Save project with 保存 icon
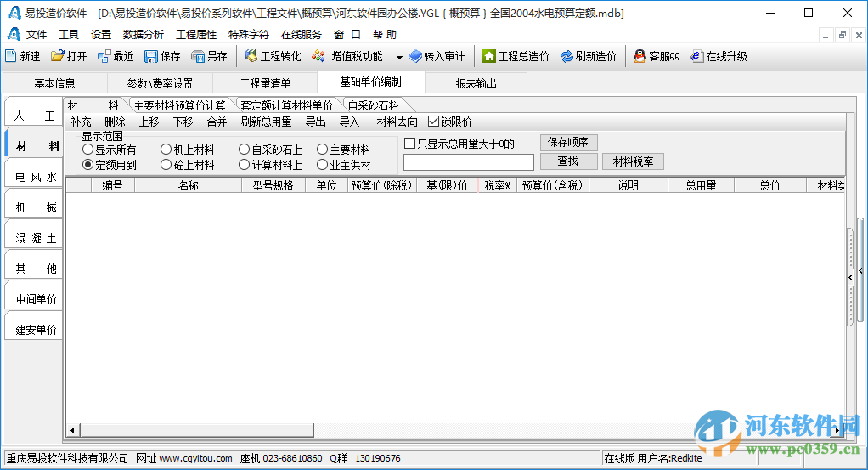868x470 pixels. click(x=150, y=56)
